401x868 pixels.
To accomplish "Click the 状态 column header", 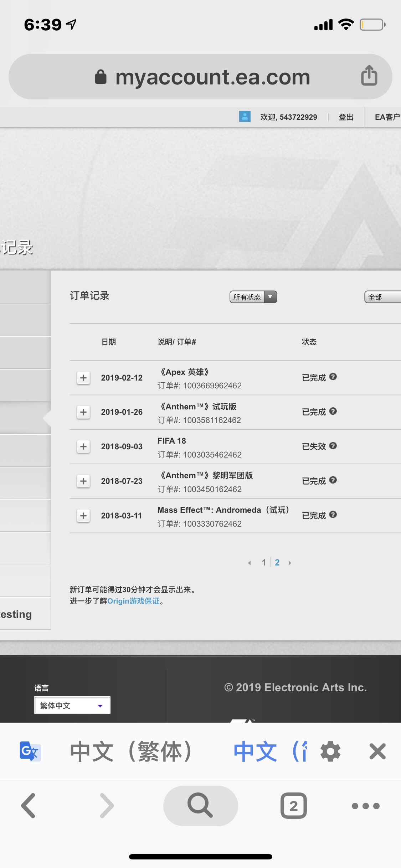I will [309, 342].
